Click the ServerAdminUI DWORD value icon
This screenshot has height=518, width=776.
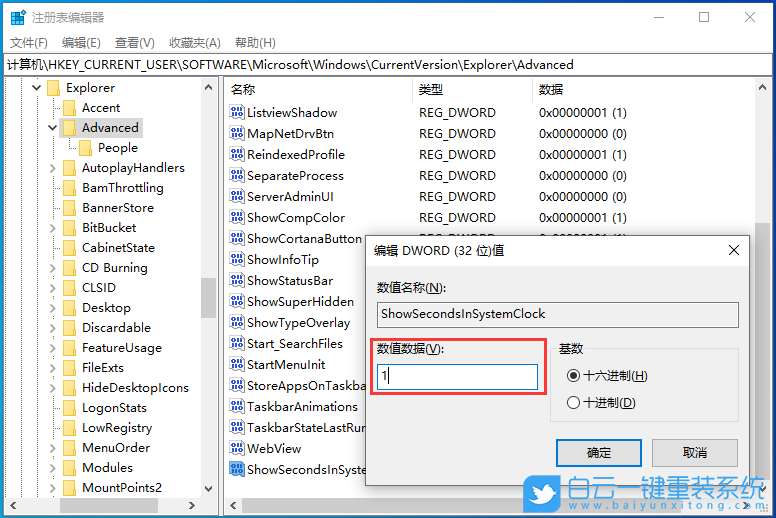tap(237, 196)
